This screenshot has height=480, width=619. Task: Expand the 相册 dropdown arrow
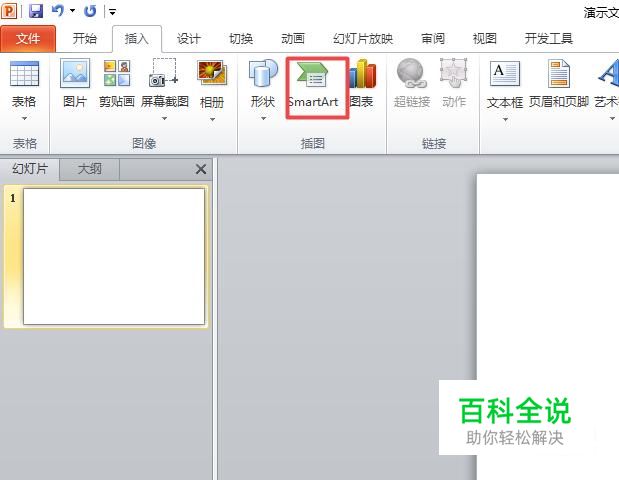(212, 119)
